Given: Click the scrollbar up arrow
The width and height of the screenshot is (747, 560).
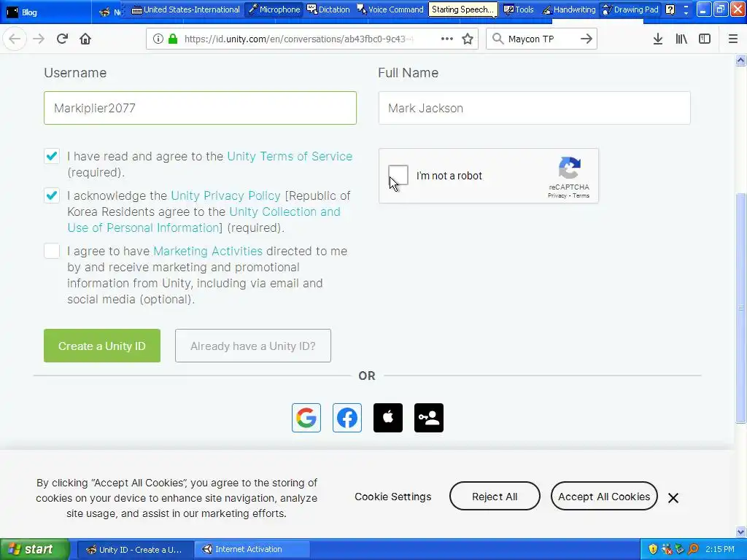Looking at the screenshot, I should [x=741, y=61].
